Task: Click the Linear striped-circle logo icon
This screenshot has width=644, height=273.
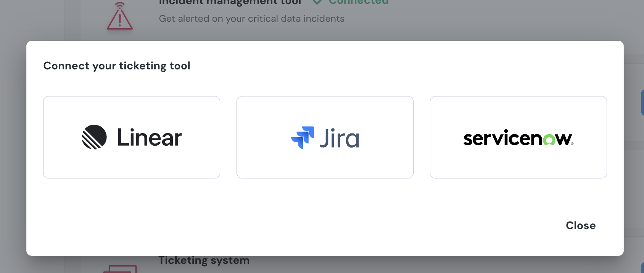Action: click(94, 137)
